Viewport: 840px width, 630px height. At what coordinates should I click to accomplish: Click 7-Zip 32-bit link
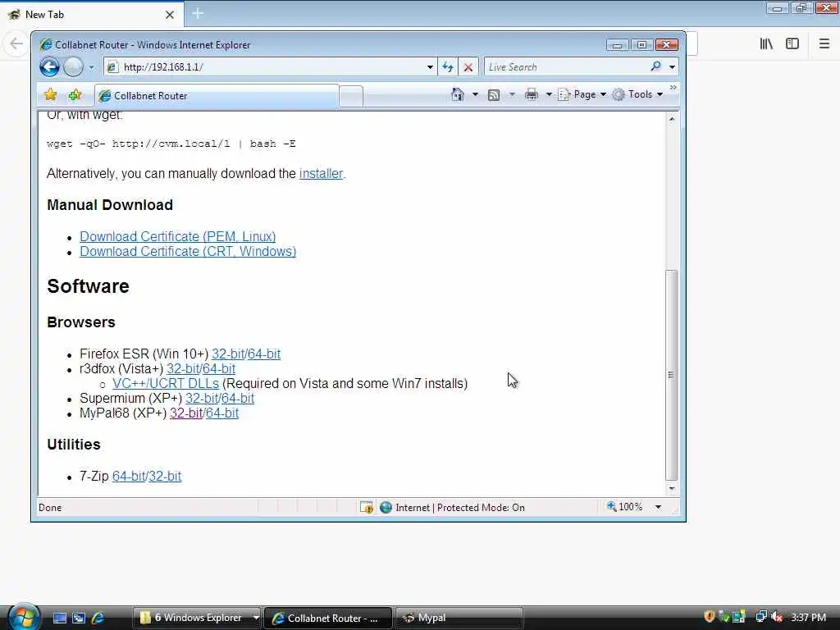(x=165, y=477)
